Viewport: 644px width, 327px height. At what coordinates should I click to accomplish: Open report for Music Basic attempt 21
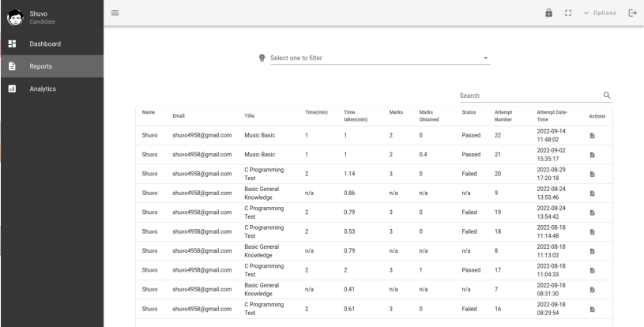(x=592, y=155)
